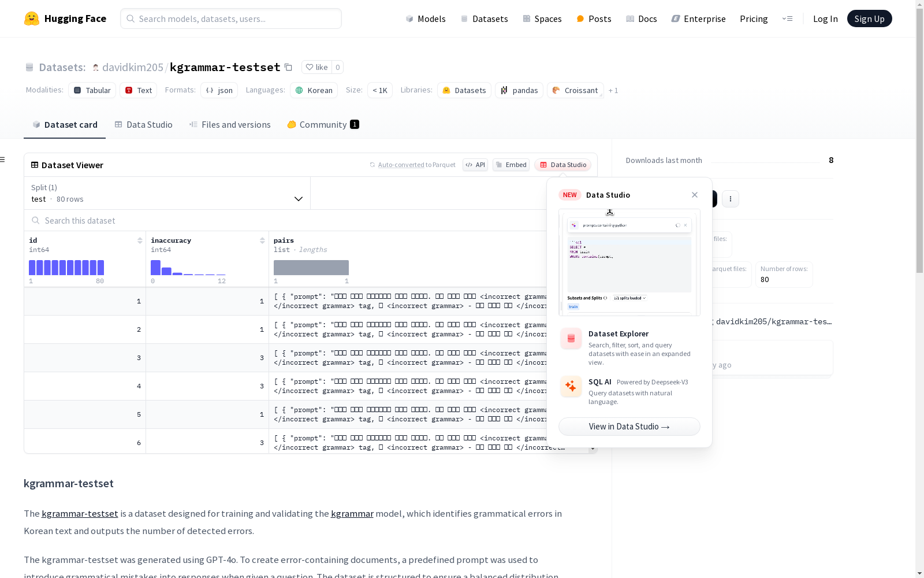This screenshot has width=924, height=578.
Task: Click the Log In link
Action: coord(825,18)
